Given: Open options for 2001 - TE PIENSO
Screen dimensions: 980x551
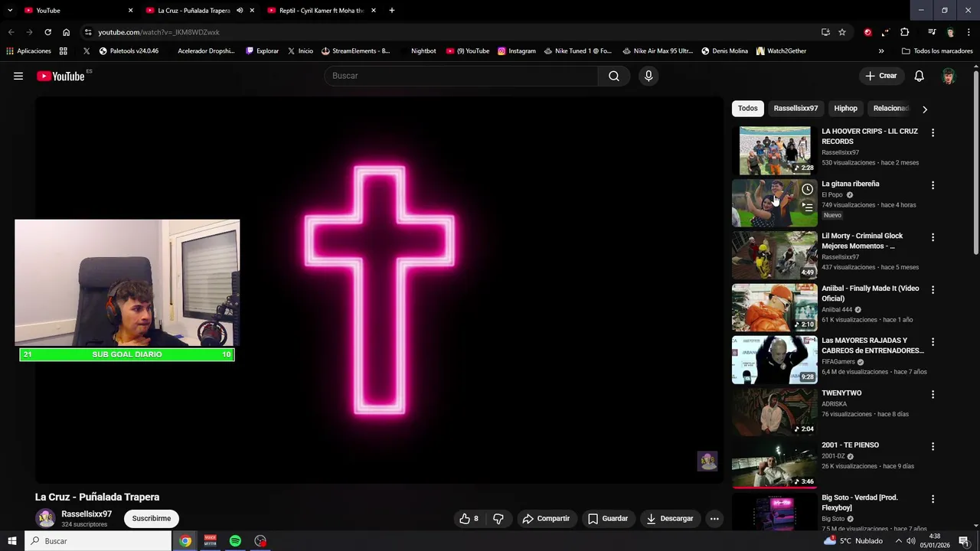Looking at the screenshot, I should tap(933, 446).
